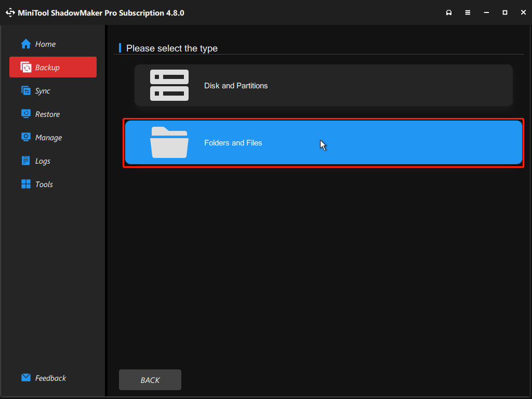Click the BACK button
The image size is (532, 399).
(x=150, y=380)
